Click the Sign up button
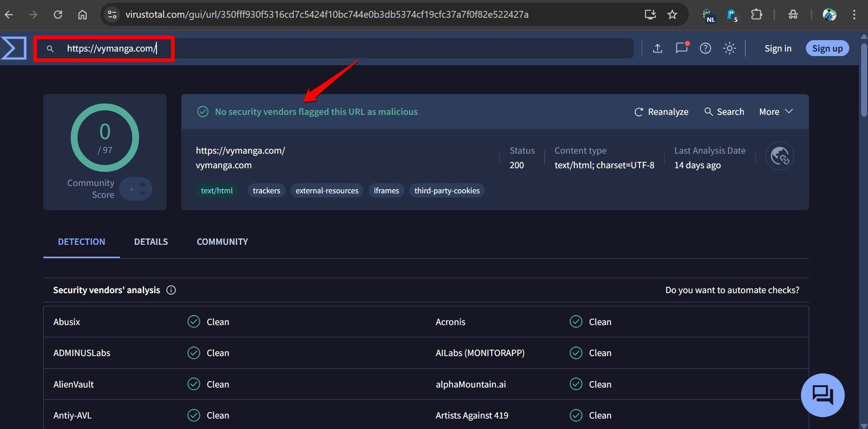 pos(827,48)
